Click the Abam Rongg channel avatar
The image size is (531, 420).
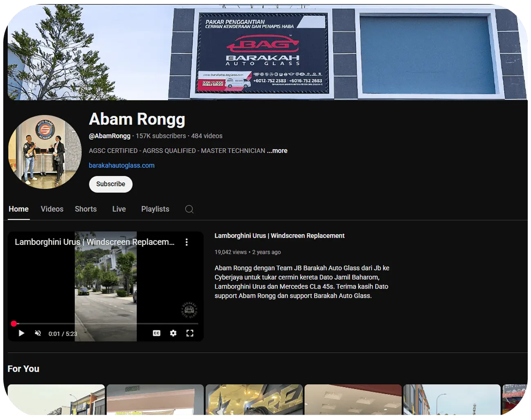(45, 152)
